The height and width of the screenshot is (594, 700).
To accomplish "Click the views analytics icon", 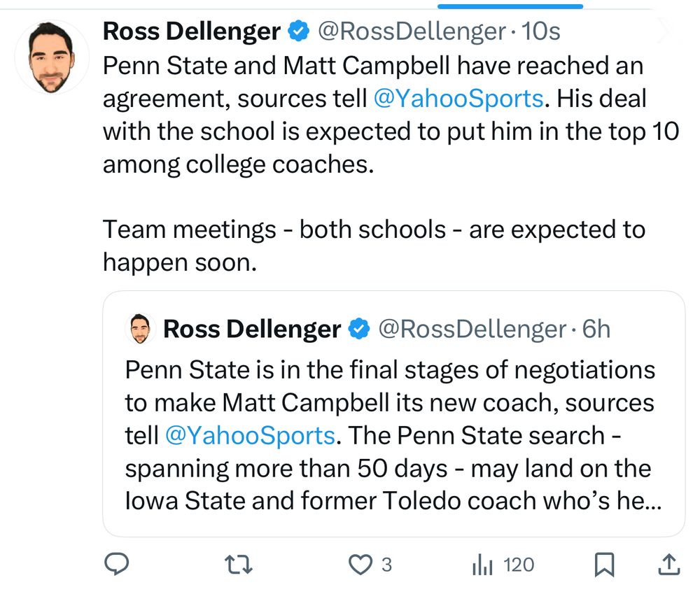I will pos(482,564).
